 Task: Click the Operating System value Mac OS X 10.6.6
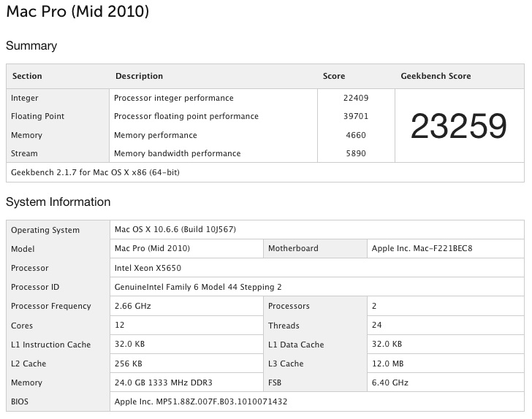click(175, 229)
